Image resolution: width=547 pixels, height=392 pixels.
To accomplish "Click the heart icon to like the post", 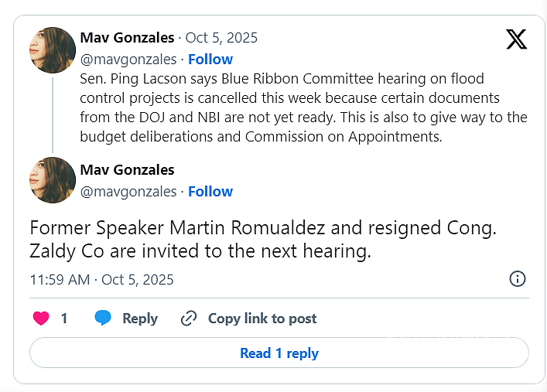I will (x=41, y=319).
